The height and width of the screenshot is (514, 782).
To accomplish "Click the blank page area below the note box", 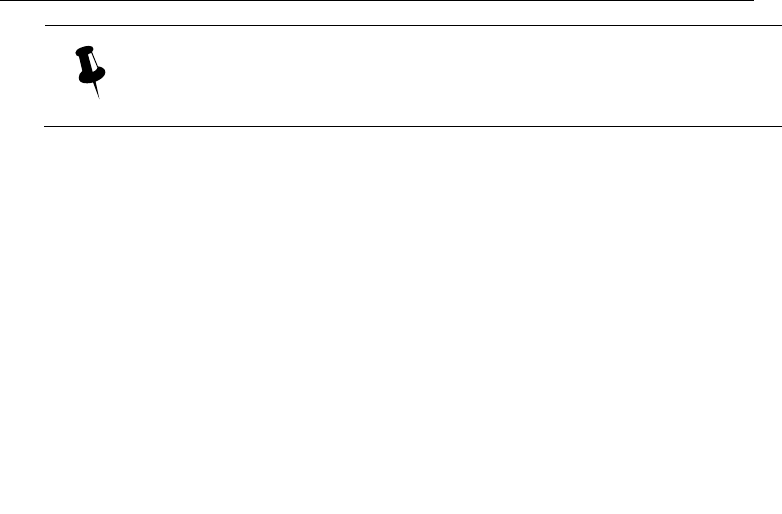I will pyautogui.click(x=391, y=320).
